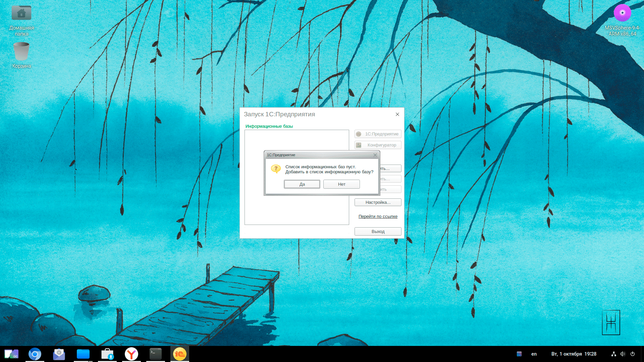
Task: Open terminal from taskbar
Action: coord(156,354)
